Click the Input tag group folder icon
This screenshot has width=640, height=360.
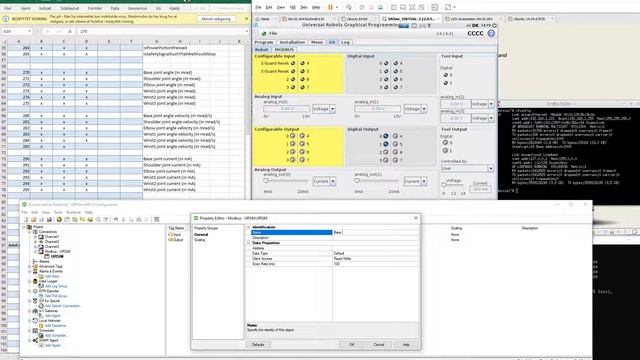pos(171,235)
